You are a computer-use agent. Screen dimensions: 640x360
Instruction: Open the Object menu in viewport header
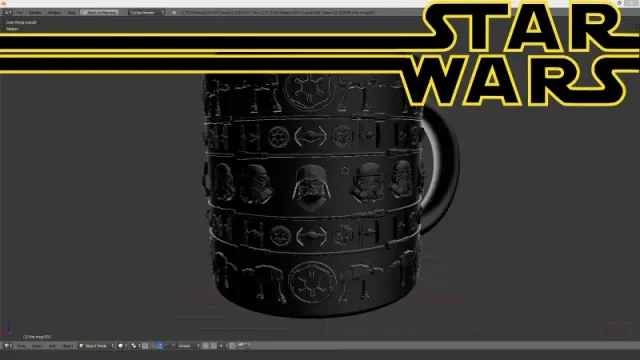point(67,346)
